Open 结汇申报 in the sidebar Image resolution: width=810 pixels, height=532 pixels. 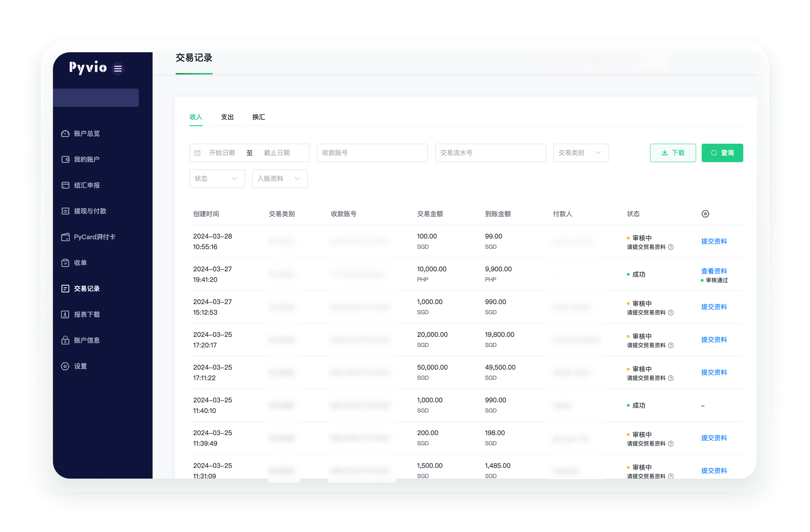(x=87, y=185)
